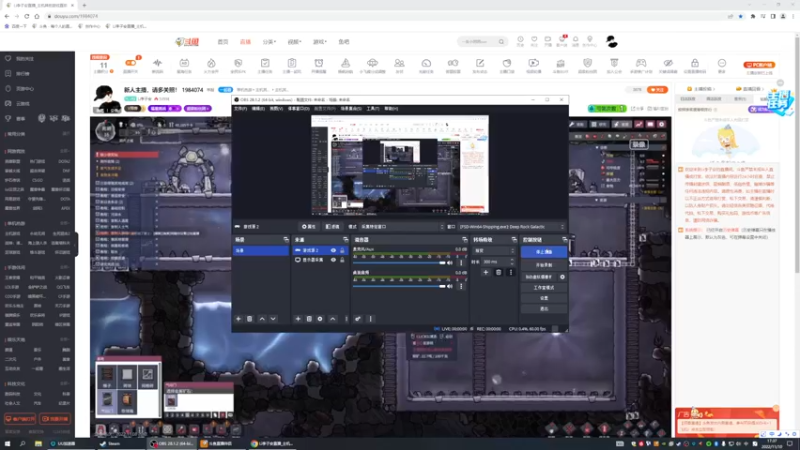Open advanced audio properties in mixer footer

(358, 319)
